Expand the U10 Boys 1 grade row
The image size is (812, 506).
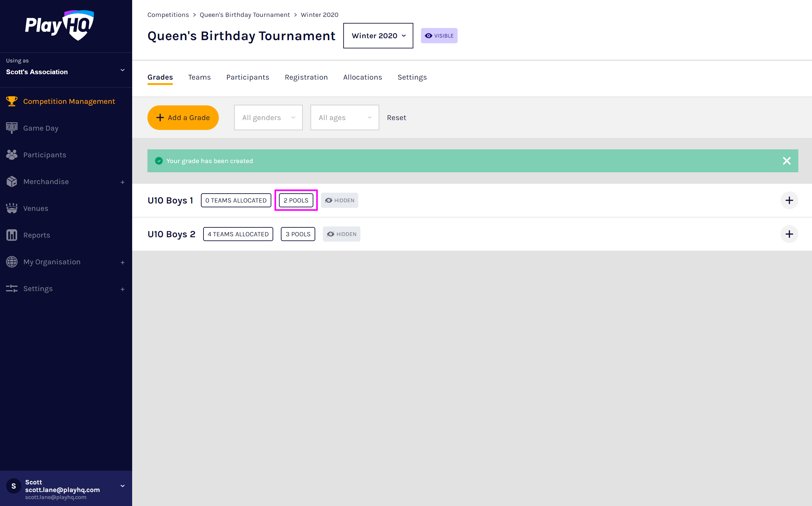click(789, 201)
